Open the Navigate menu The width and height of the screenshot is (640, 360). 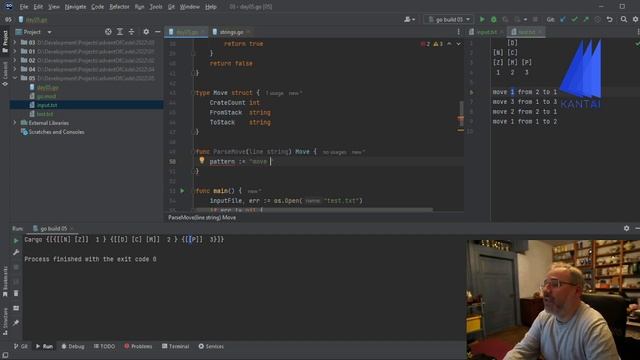[x=75, y=7]
